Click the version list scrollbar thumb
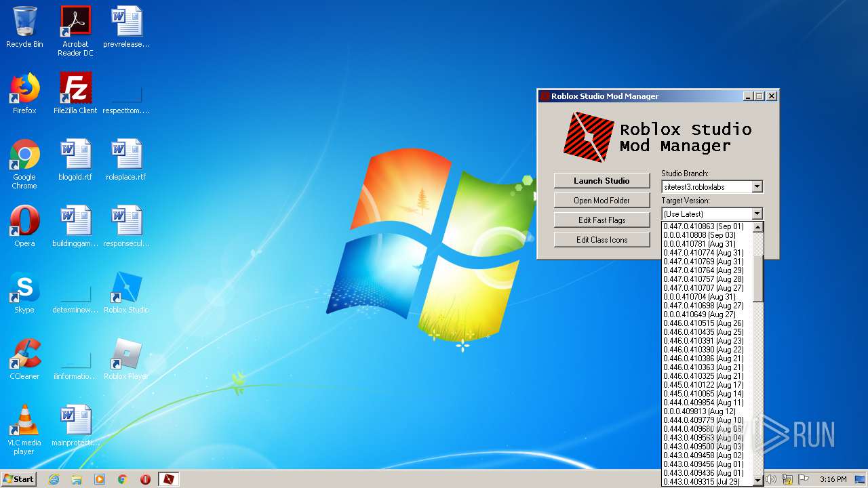The width and height of the screenshot is (868, 488). (758, 279)
